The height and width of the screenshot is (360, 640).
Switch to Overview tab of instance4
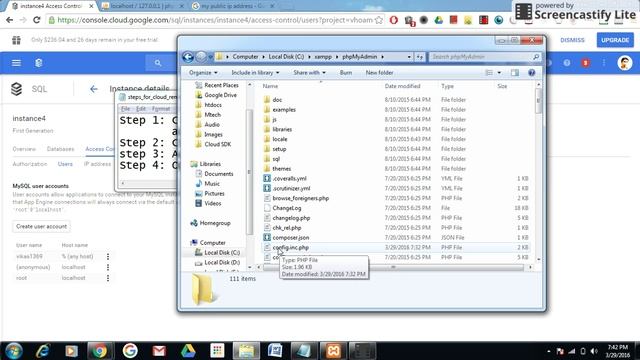click(24, 149)
